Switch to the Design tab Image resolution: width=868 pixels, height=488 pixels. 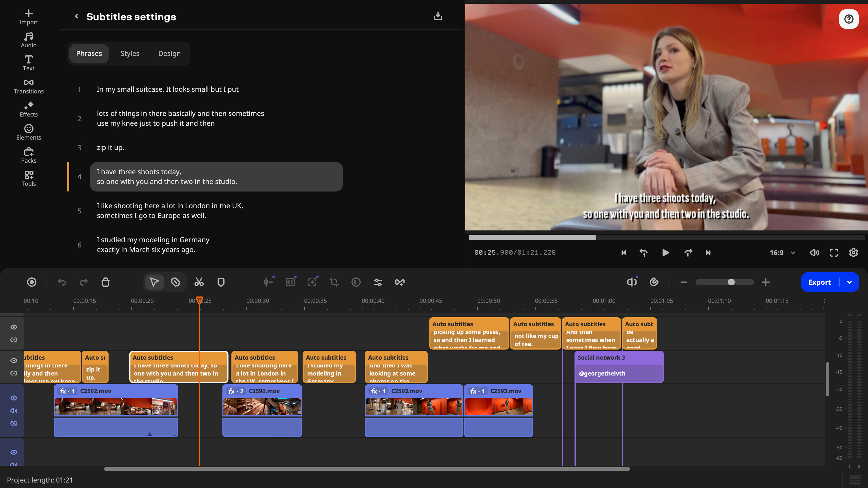point(169,54)
